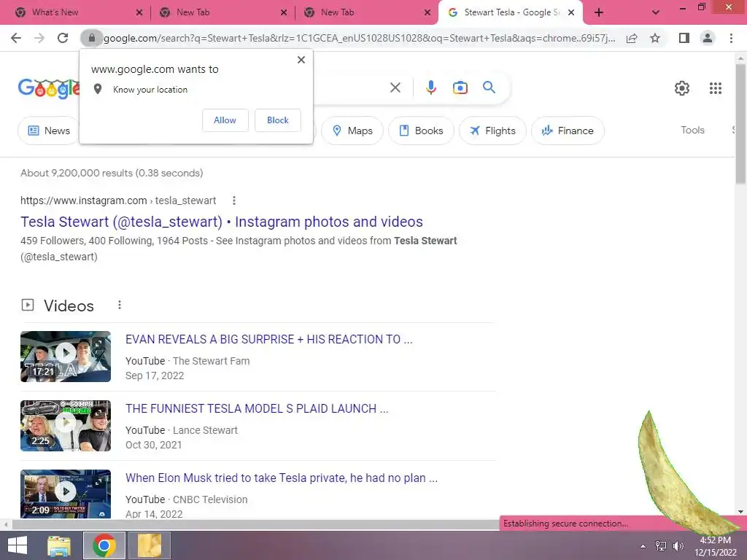Open more options for the Instagram result
The height and width of the screenshot is (560, 747).
pos(234,201)
